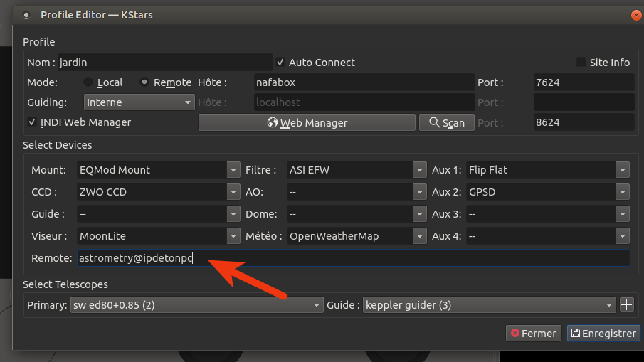
Task: Click the Fermer close button
Action: [532, 333]
